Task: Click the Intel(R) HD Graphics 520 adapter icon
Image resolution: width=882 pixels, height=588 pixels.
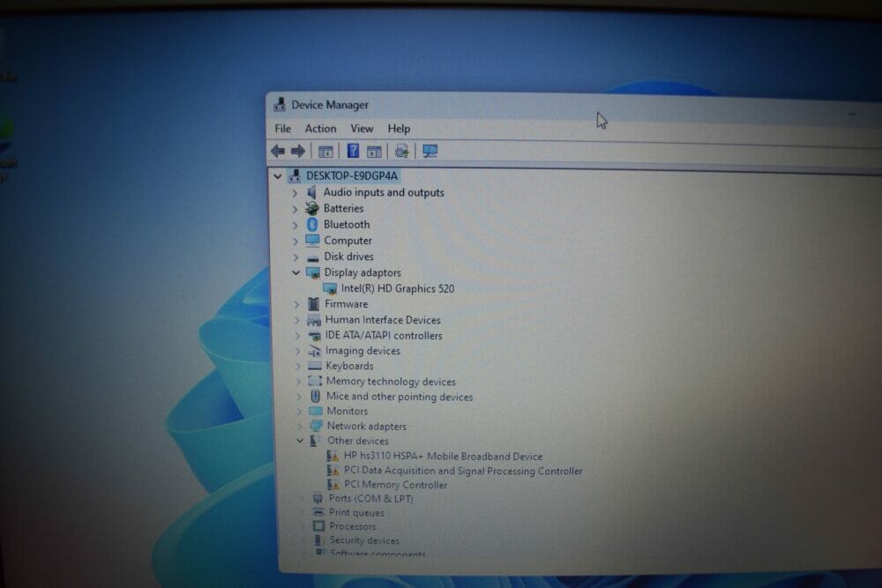Action: pyautogui.click(x=330, y=289)
